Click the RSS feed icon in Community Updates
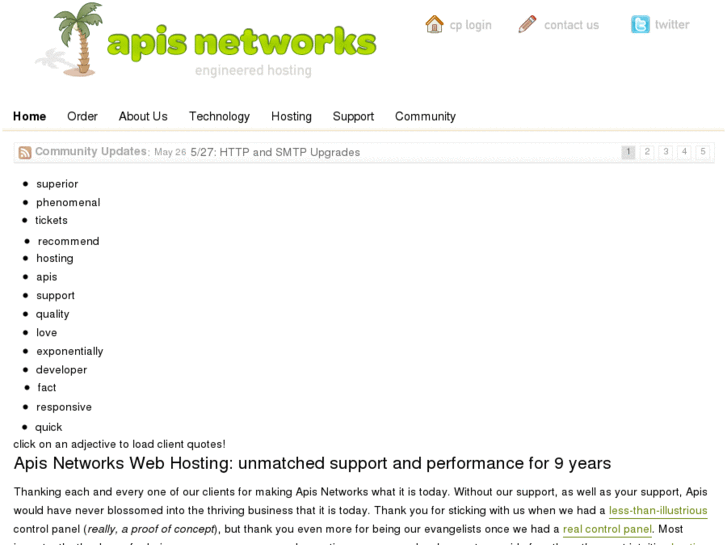Screen dimensions: 727x545 coord(25,152)
